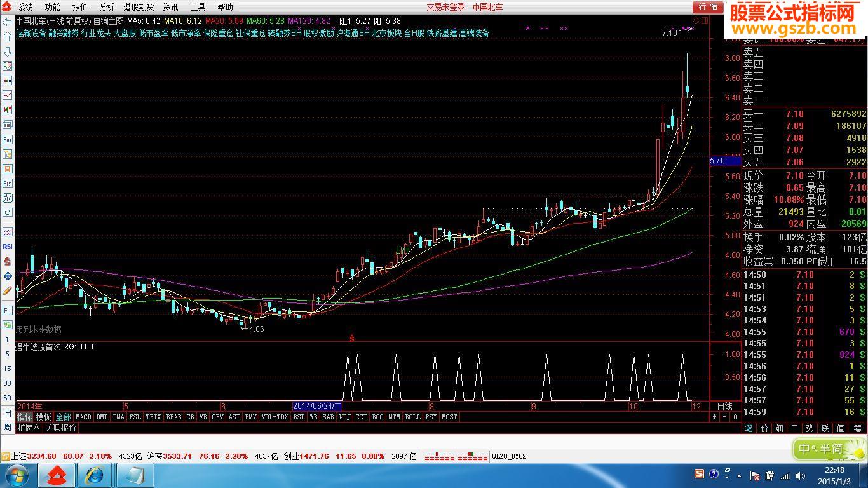Open the 日线 period selector
This screenshot has width=868, height=488.
click(x=725, y=406)
